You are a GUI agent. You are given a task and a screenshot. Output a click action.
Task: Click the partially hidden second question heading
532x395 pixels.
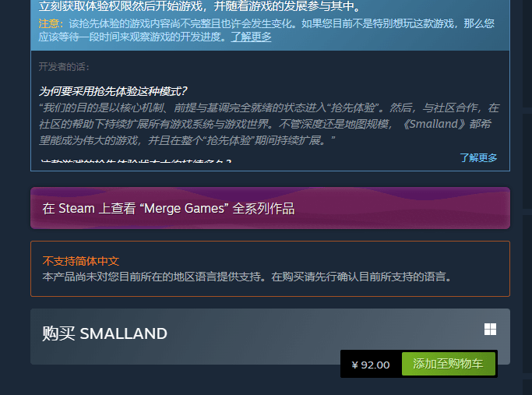point(136,160)
